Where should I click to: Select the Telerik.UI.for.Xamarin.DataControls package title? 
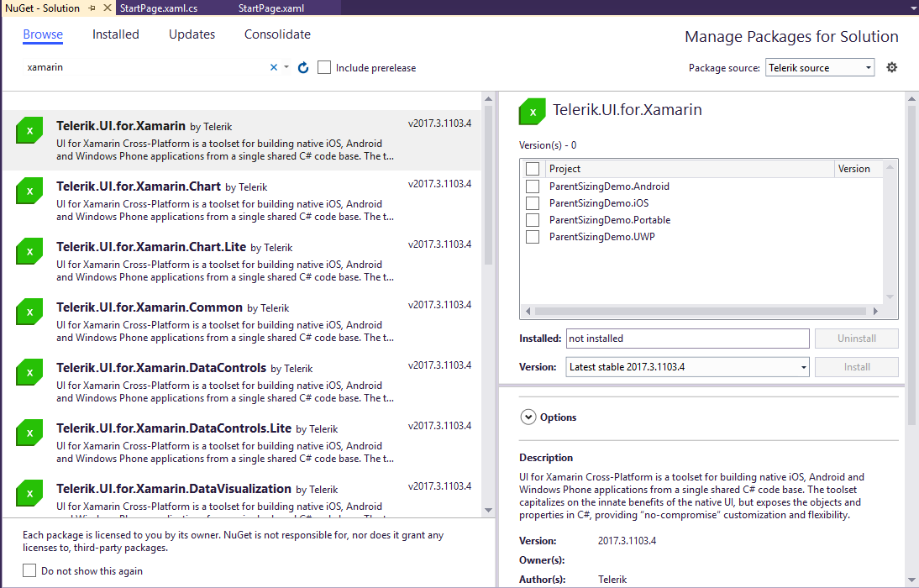point(161,368)
